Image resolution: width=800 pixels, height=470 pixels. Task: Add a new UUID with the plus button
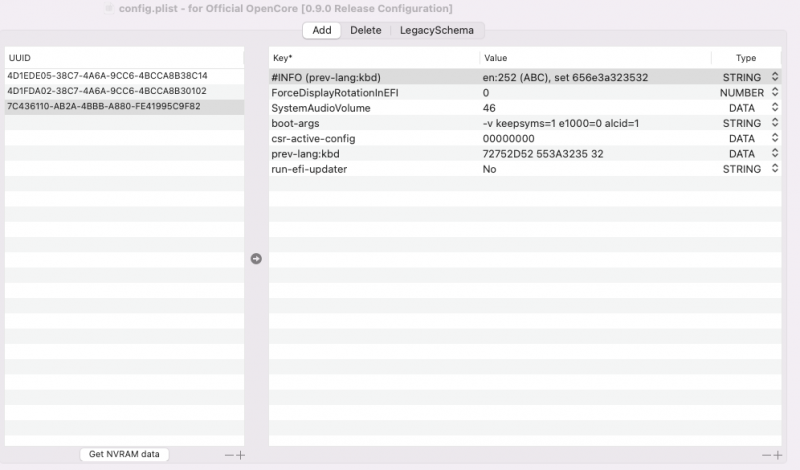coord(240,455)
